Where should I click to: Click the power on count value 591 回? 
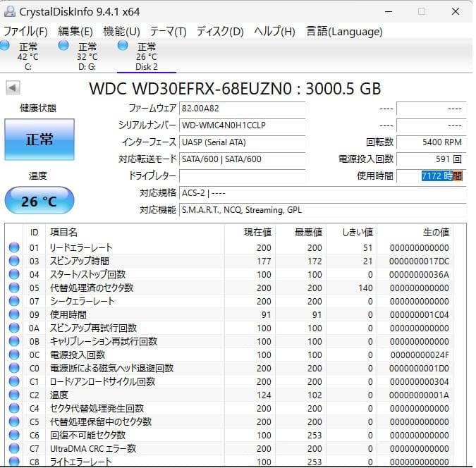pos(431,159)
